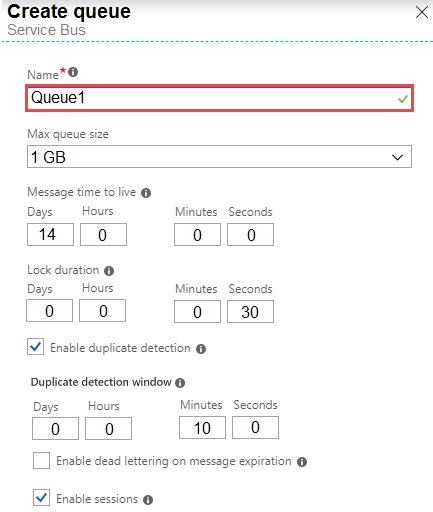Select the Message time to live Days field

pos(50,235)
